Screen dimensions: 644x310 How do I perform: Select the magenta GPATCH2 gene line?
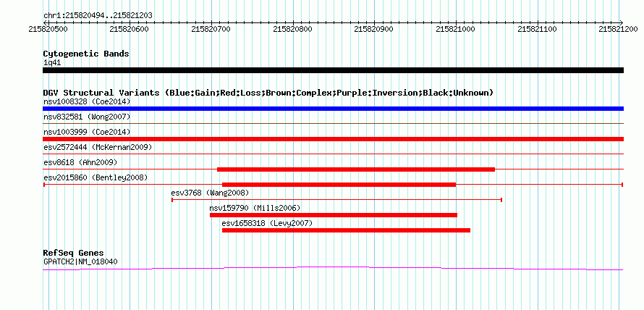point(333,268)
